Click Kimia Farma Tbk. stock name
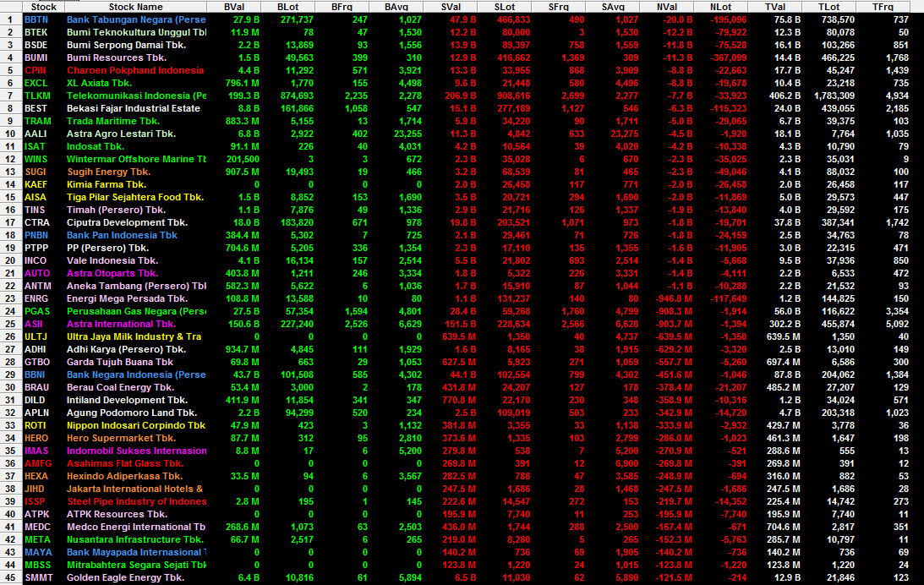 pos(107,184)
